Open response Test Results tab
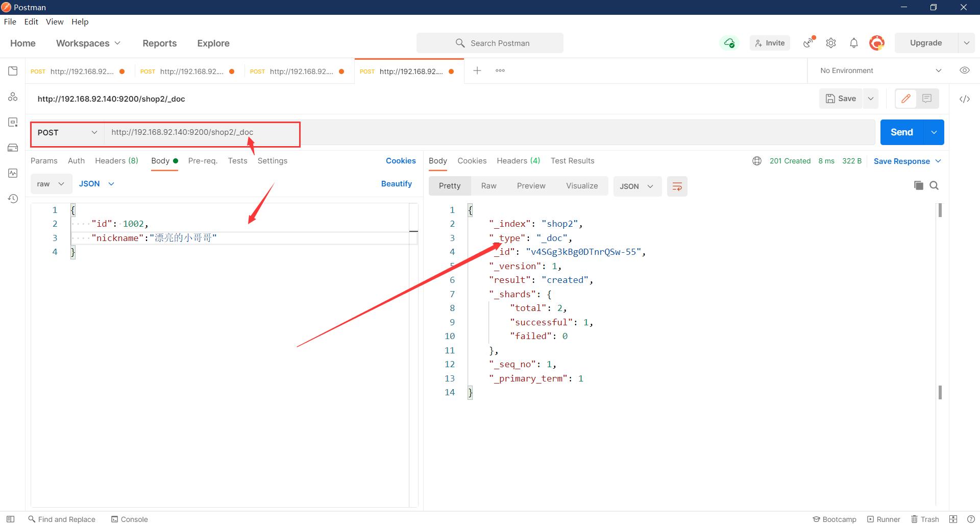 click(572, 161)
